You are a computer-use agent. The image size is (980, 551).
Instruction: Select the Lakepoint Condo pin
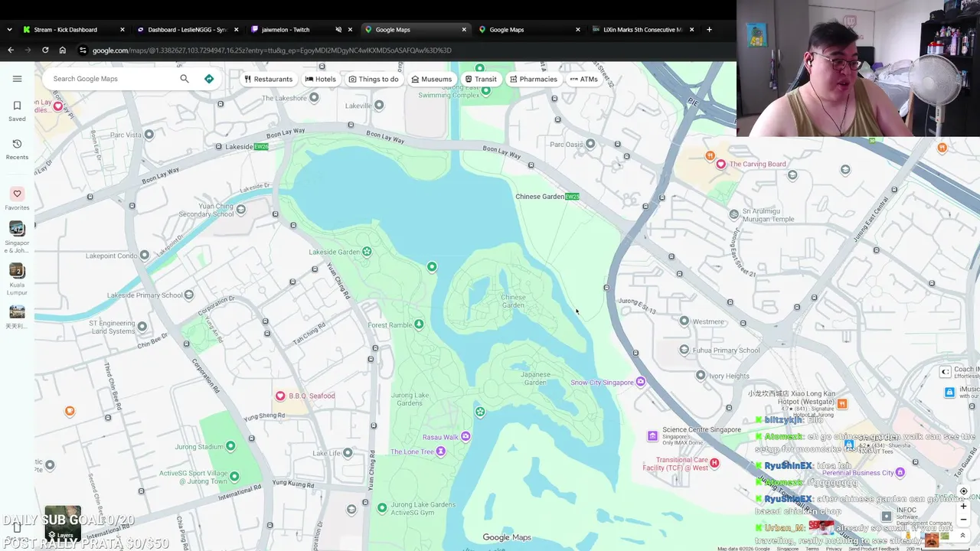[145, 256]
